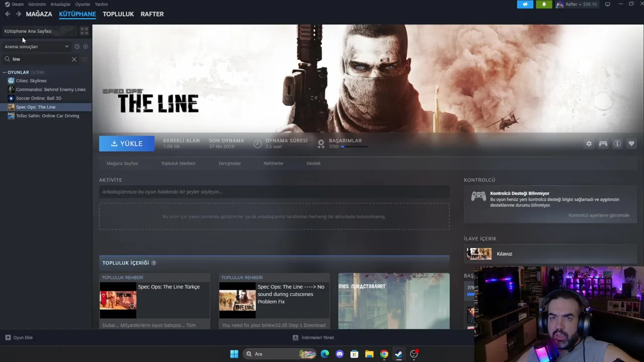Click the TOPLULUK İÇERİĞİ help question mark
The width and height of the screenshot is (644, 362).
[x=154, y=263]
